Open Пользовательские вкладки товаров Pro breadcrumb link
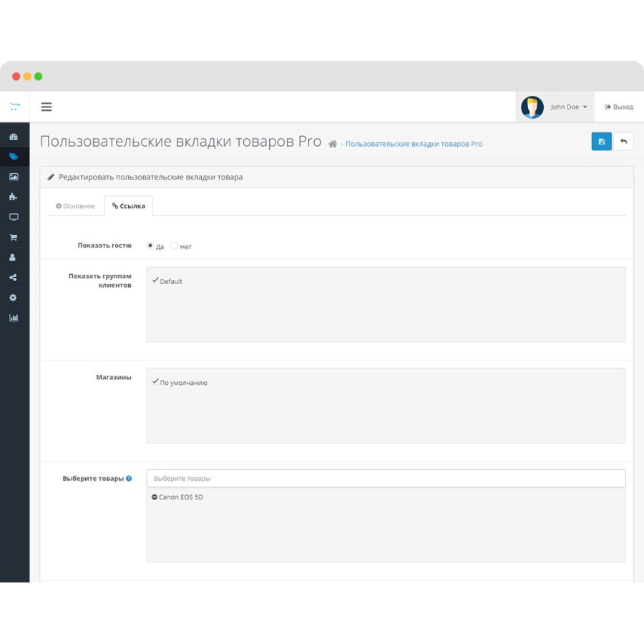The image size is (644, 644). (x=414, y=144)
